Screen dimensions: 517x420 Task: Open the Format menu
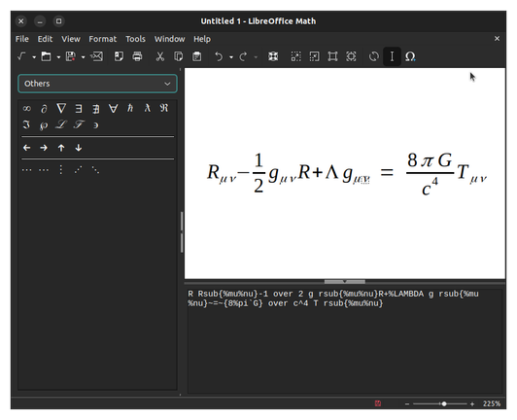pos(103,39)
